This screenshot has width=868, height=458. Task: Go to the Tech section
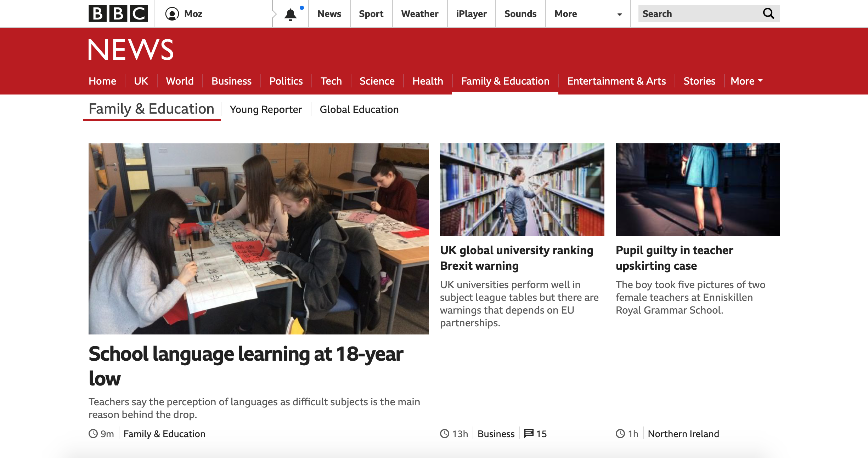(331, 81)
